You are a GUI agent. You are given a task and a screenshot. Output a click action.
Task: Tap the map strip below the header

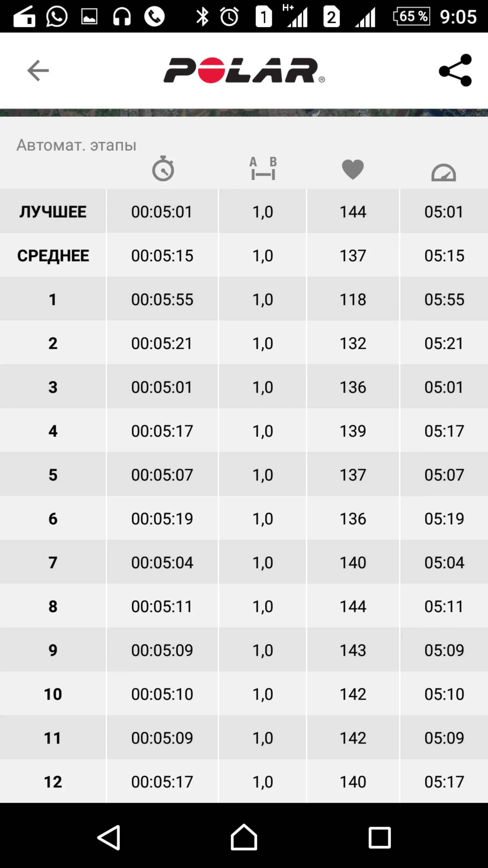tap(244, 113)
